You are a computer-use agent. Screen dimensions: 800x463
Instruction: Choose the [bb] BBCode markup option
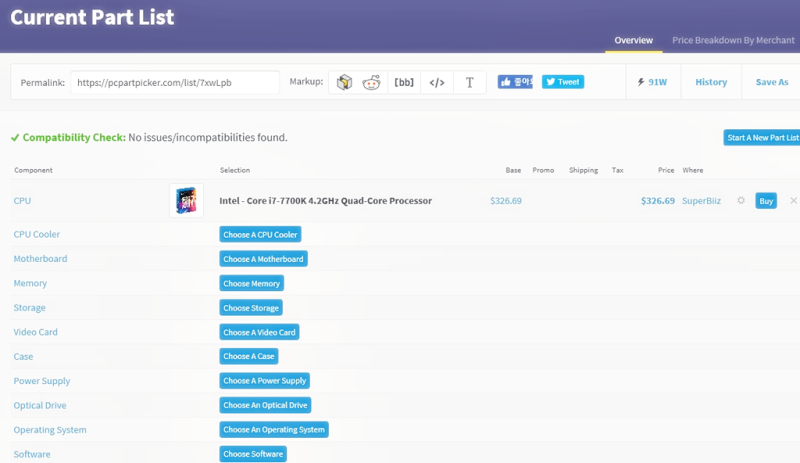[x=404, y=82]
